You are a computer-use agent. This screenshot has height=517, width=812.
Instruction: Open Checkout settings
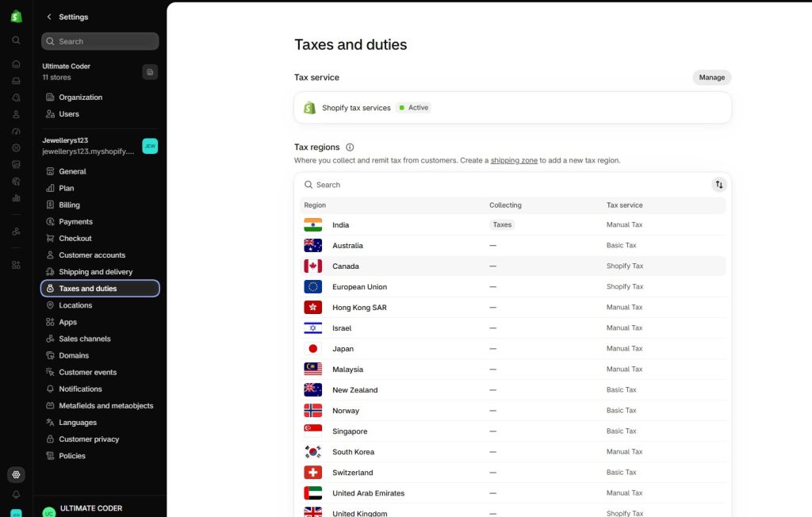[x=100, y=239]
